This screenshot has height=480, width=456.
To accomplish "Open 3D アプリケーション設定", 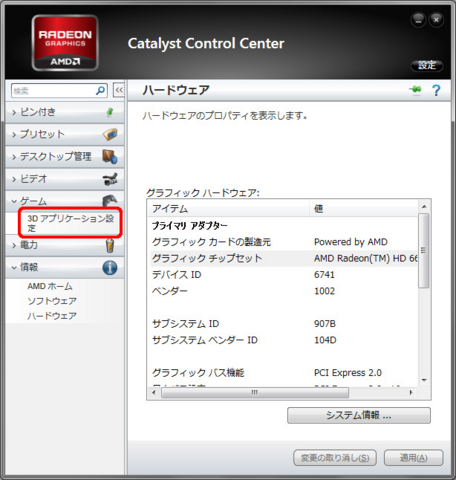I will 70,223.
